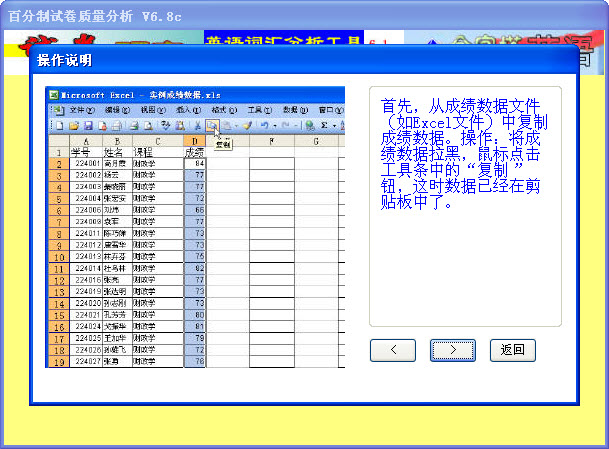Open the 编辑 menu in Excel
The width and height of the screenshot is (609, 449).
(117, 110)
